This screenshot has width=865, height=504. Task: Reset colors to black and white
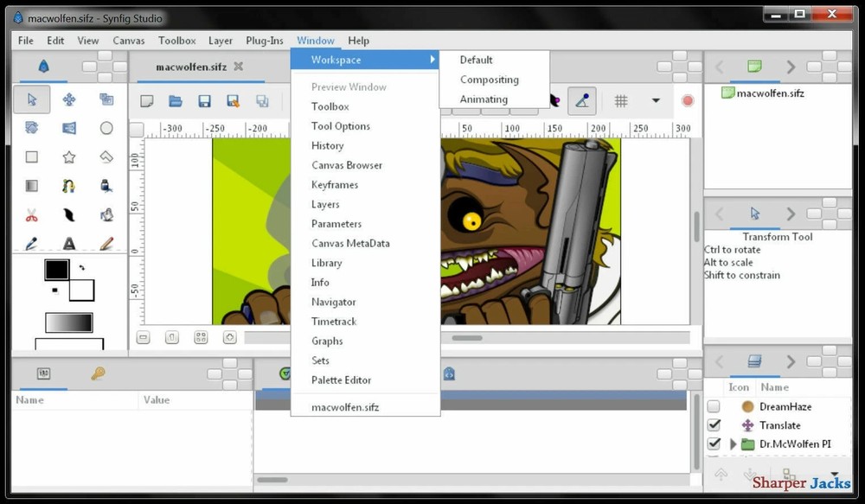[54, 290]
